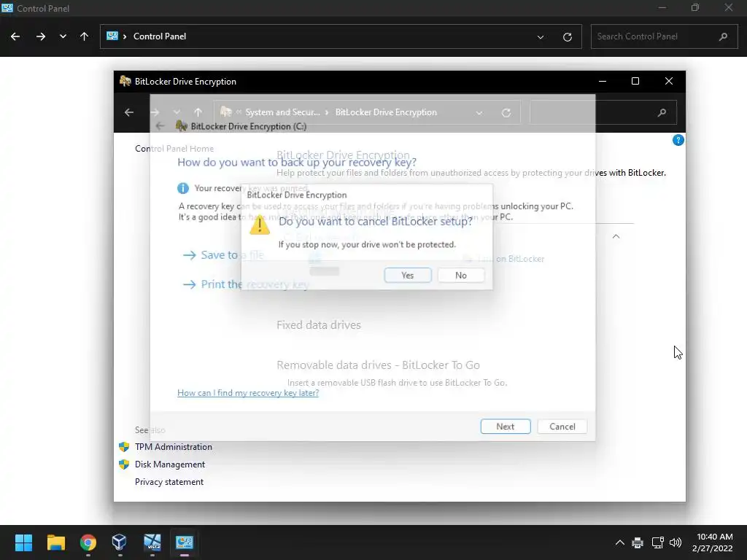The width and height of the screenshot is (747, 560).
Task: Choose Print the recovery key option
Action: [x=246, y=284]
